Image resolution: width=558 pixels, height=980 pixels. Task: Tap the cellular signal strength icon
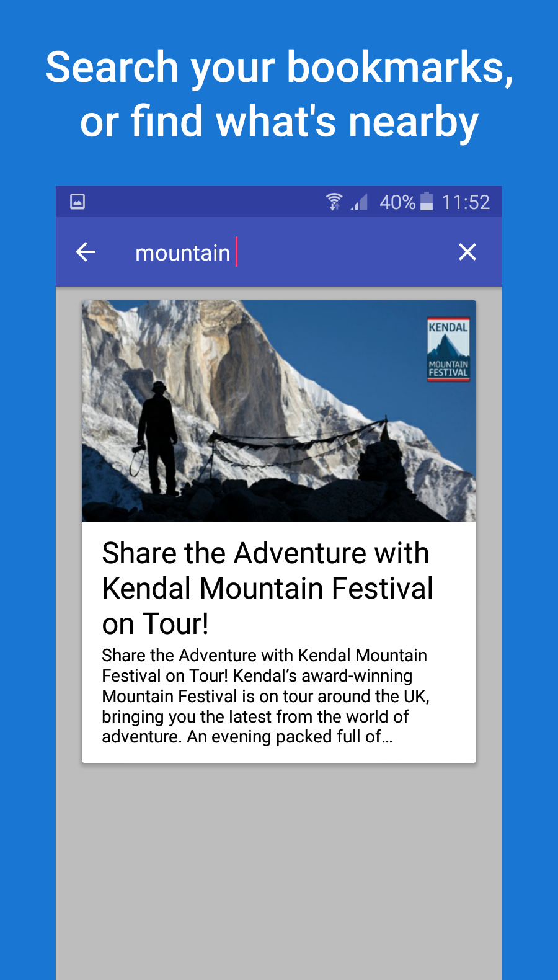point(360,202)
